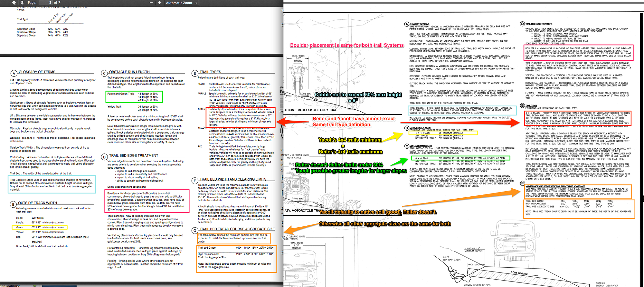Click 'OUTSIDE TRACK WIDTH' heading in PDF viewer
Screen dimensions: 644x287
point(38,203)
